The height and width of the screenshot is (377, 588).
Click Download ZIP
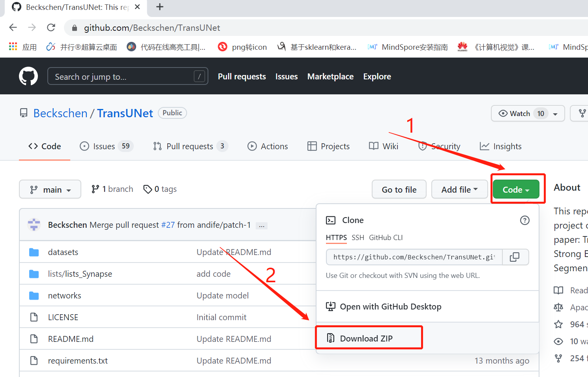[366, 338]
